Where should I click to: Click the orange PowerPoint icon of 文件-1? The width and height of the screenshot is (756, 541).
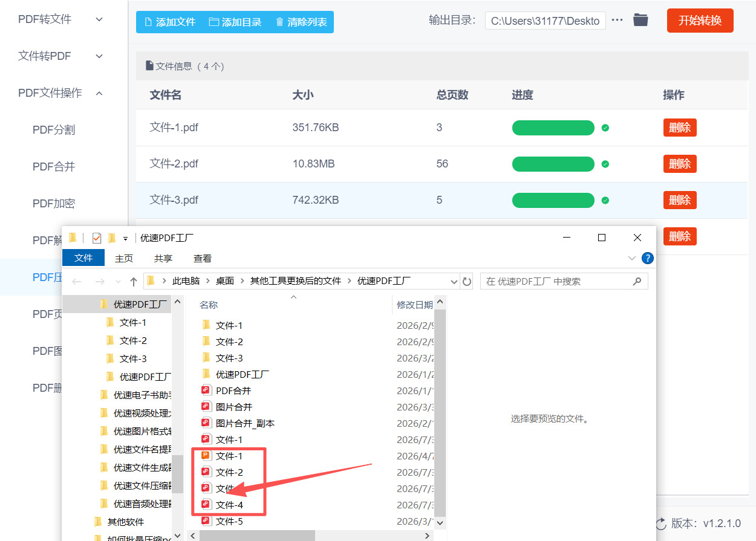[x=206, y=456]
